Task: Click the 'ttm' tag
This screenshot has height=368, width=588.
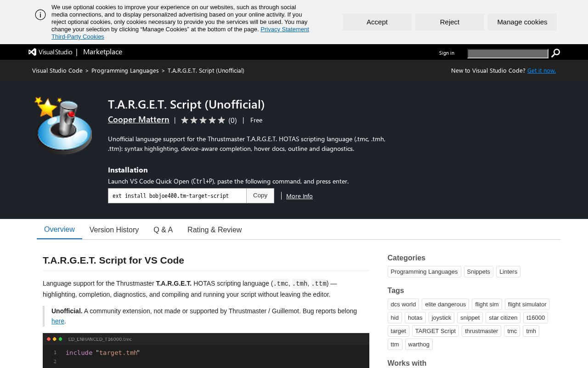Action: [x=395, y=345]
